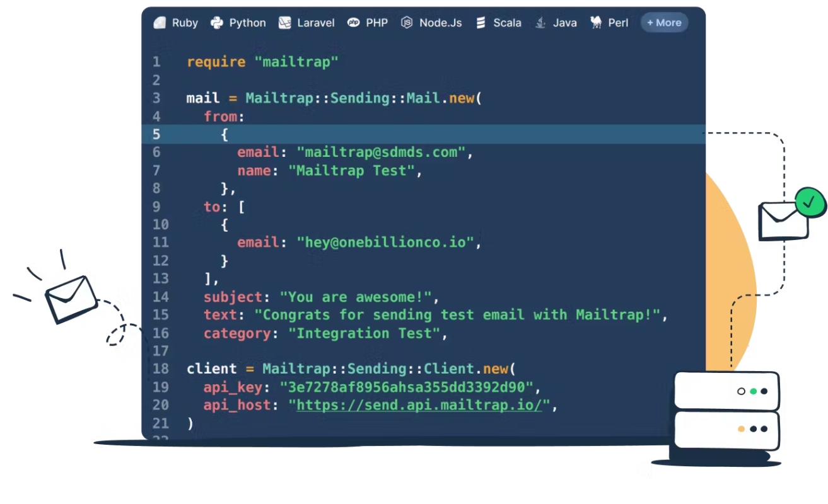The image size is (828, 504).
Task: Click the "api_key:" key on line 19
Action: click(x=237, y=387)
